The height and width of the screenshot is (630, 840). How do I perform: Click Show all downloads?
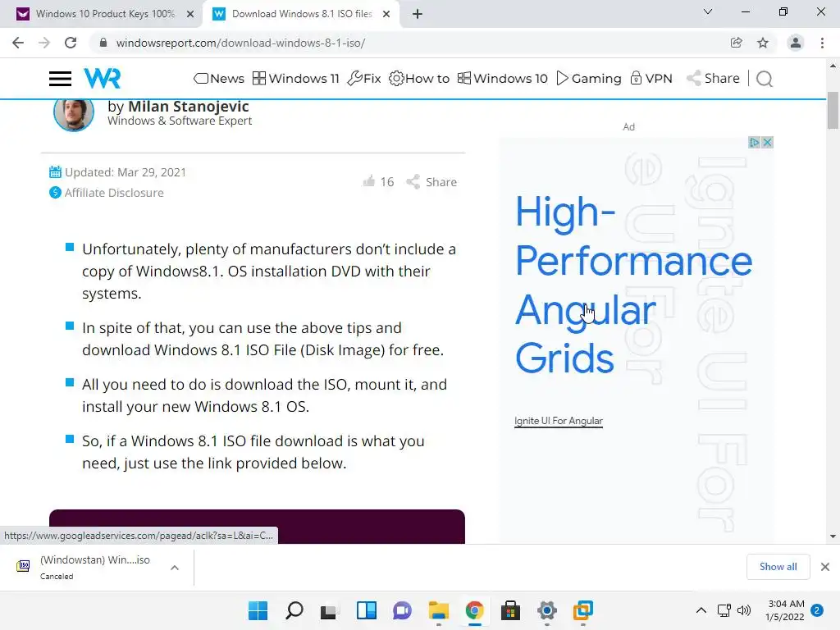click(778, 567)
